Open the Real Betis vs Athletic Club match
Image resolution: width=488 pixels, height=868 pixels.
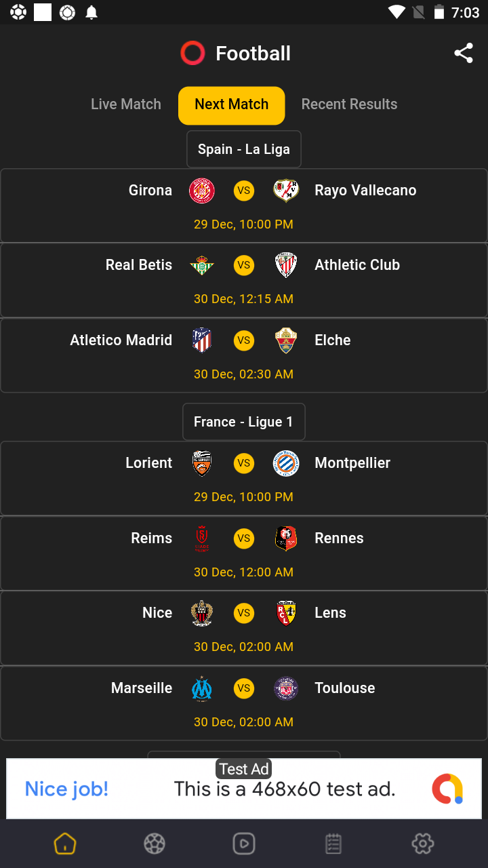[244, 280]
